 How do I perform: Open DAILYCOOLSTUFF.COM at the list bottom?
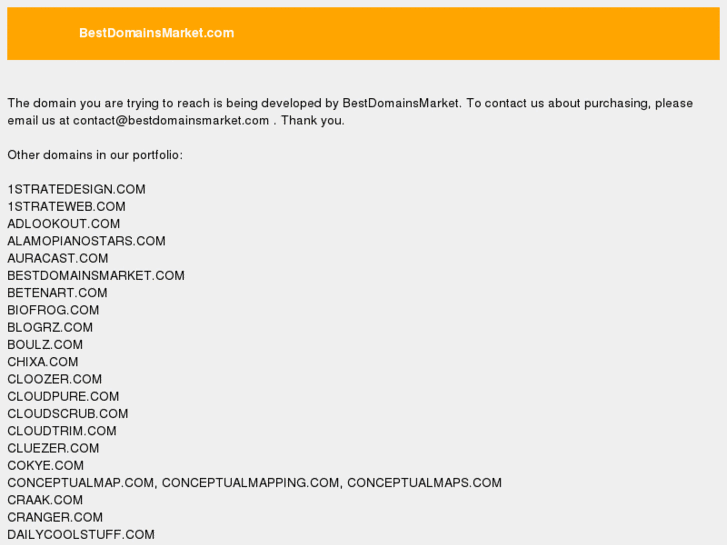[81, 535]
